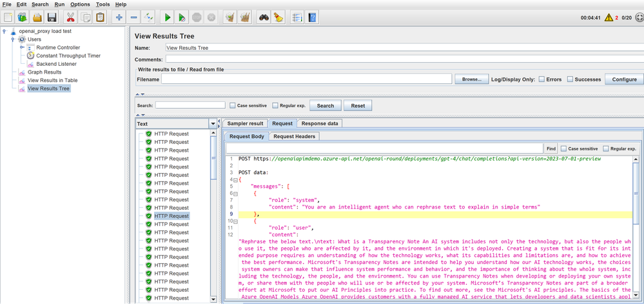
Task: Click into the Filename input field
Action: [x=306, y=79]
